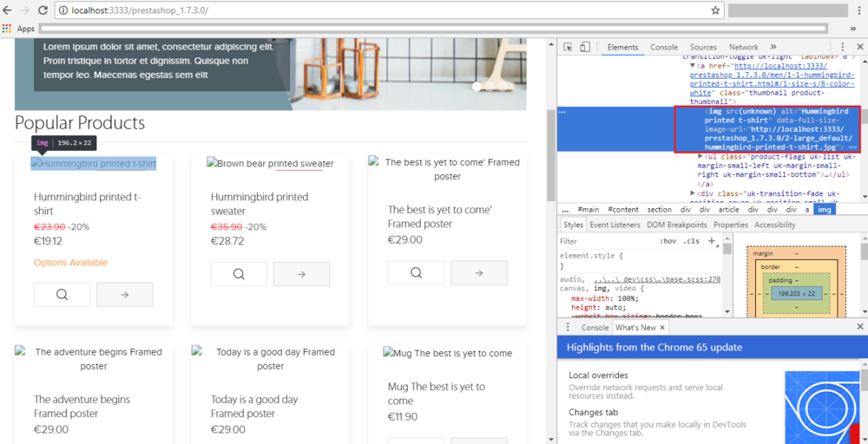This screenshot has width=868, height=444.
Task: Select #main in the breadcrumb bar
Action: click(588, 210)
